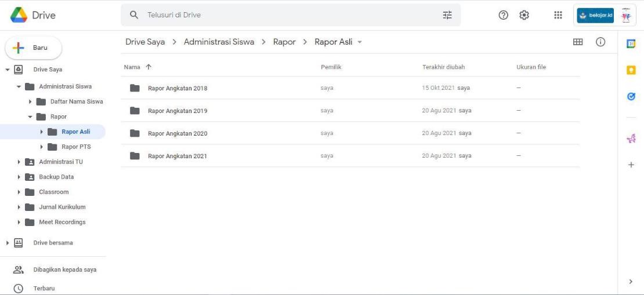Click the Baru new button

33,48
